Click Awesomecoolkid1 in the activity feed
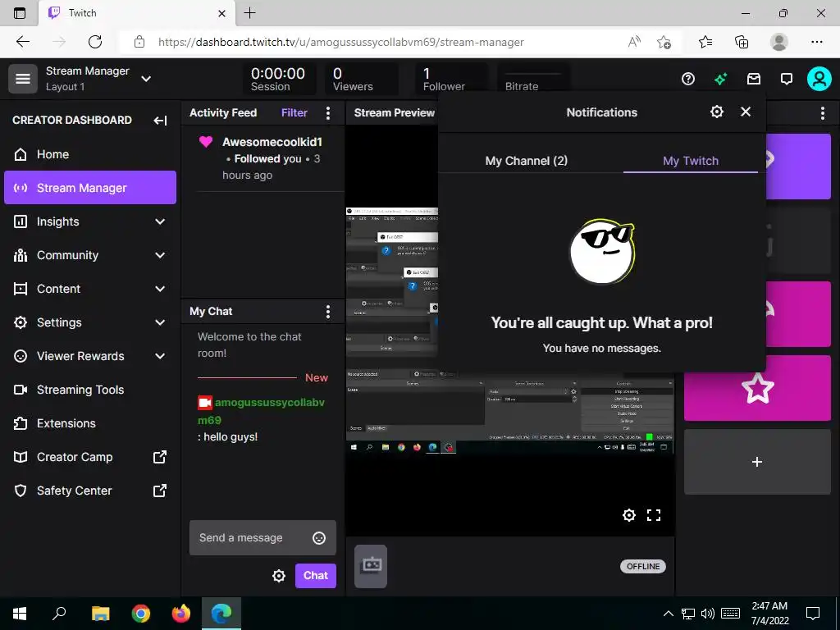This screenshot has height=630, width=840. tap(272, 142)
